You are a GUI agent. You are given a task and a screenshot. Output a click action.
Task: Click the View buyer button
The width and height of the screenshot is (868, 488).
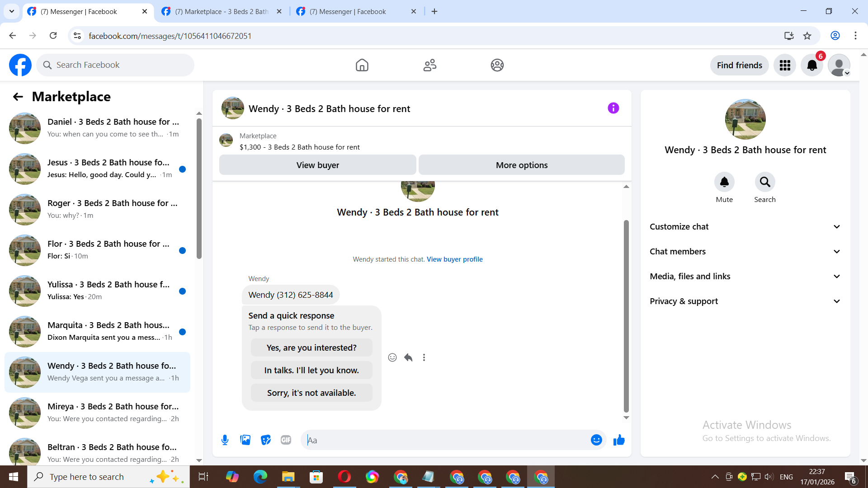pos(317,165)
